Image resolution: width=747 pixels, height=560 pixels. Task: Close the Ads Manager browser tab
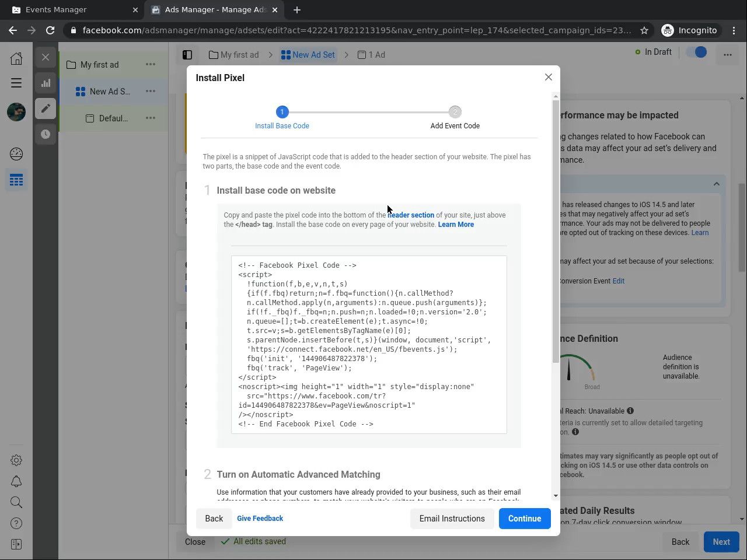click(x=275, y=10)
